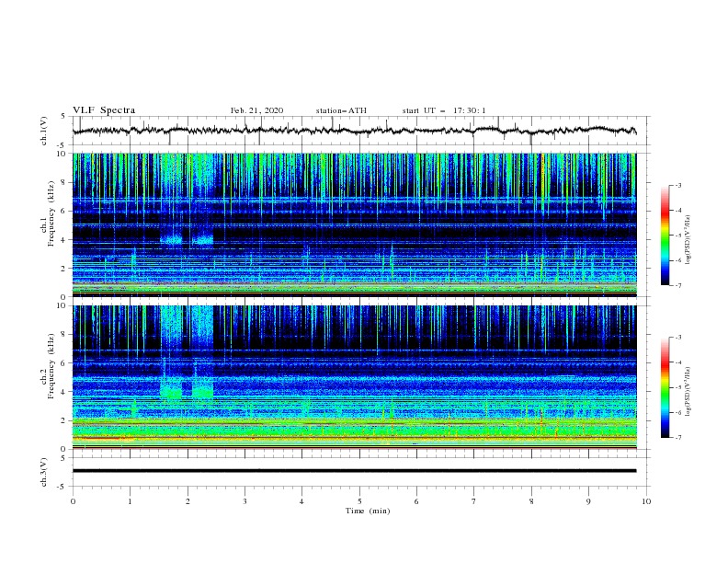Click time axis tick label '9'
The height and width of the screenshot is (563, 728).
588,501
